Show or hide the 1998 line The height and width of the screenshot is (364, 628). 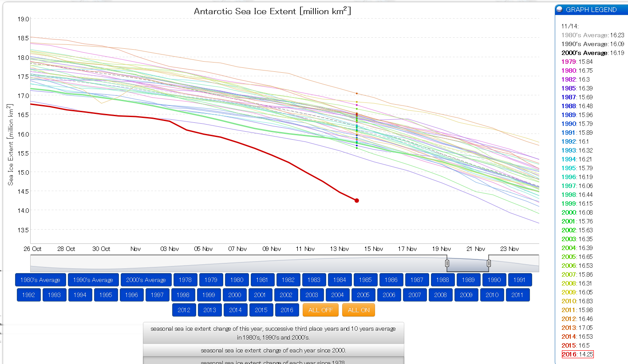(x=183, y=295)
